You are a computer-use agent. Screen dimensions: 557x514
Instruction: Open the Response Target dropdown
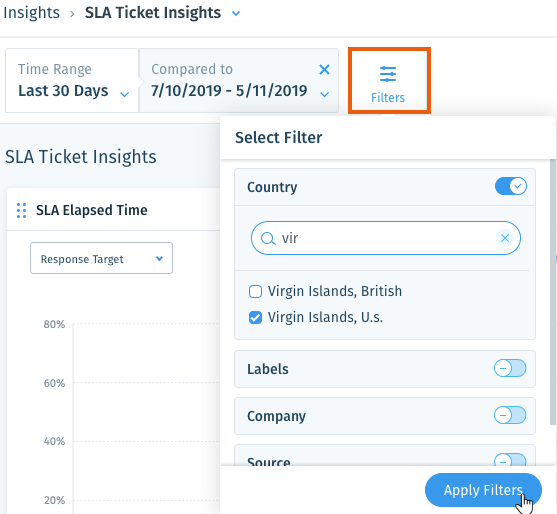[101, 258]
